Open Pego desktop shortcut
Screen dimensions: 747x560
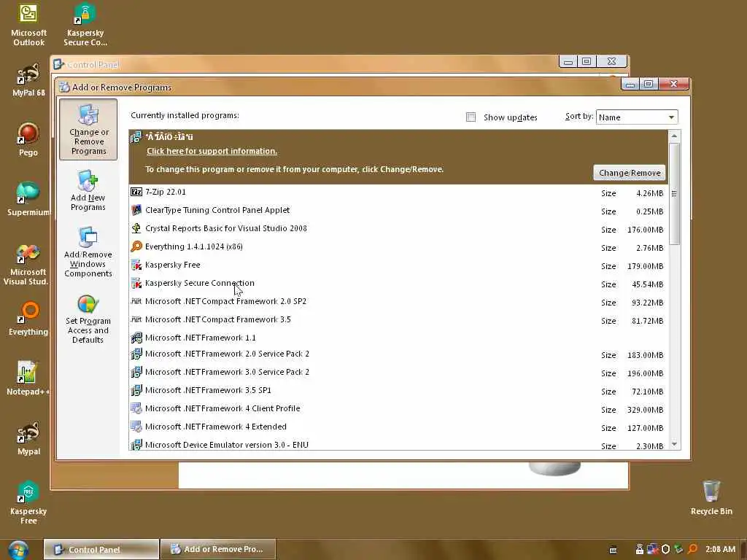(28, 139)
